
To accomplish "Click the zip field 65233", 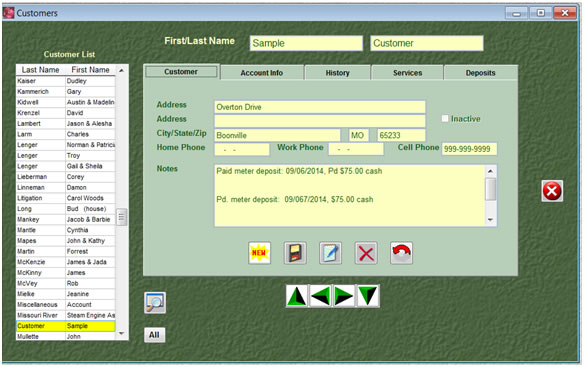I will click(401, 135).
